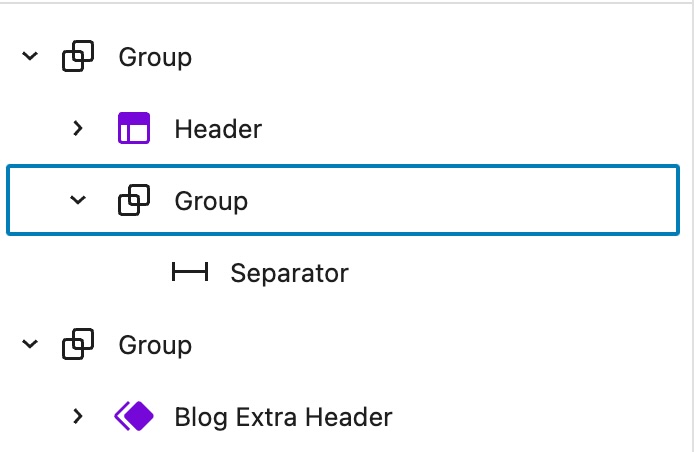This screenshot has height=452, width=694.
Task: Expand the Blog Extra Header chevron
Action: pos(78,416)
